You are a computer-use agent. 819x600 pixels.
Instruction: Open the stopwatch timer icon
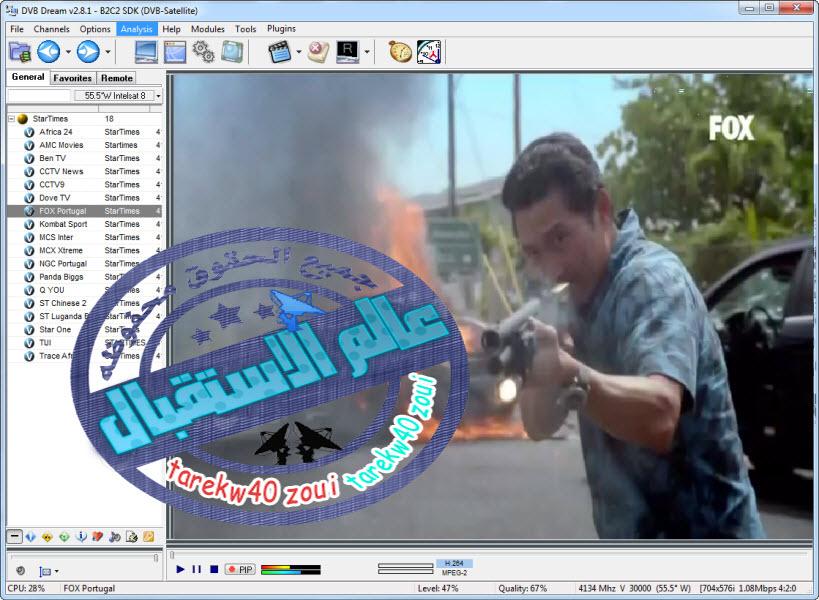(x=401, y=52)
